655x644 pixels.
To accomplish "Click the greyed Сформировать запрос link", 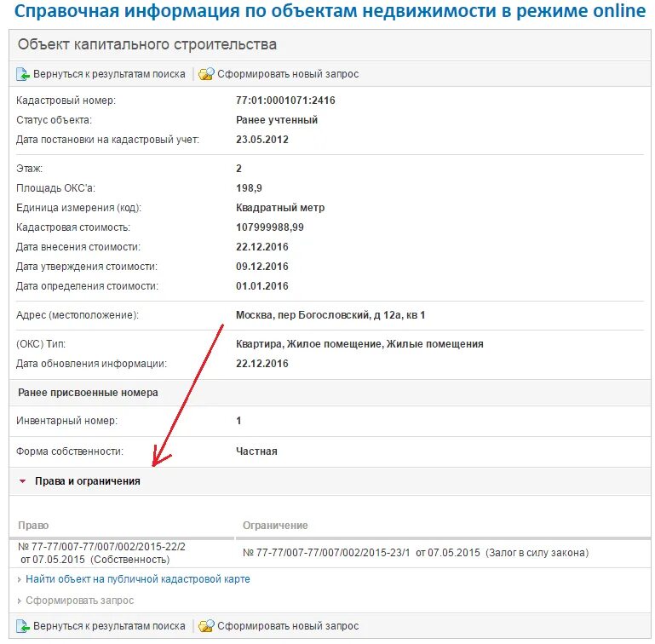I will [x=80, y=601].
